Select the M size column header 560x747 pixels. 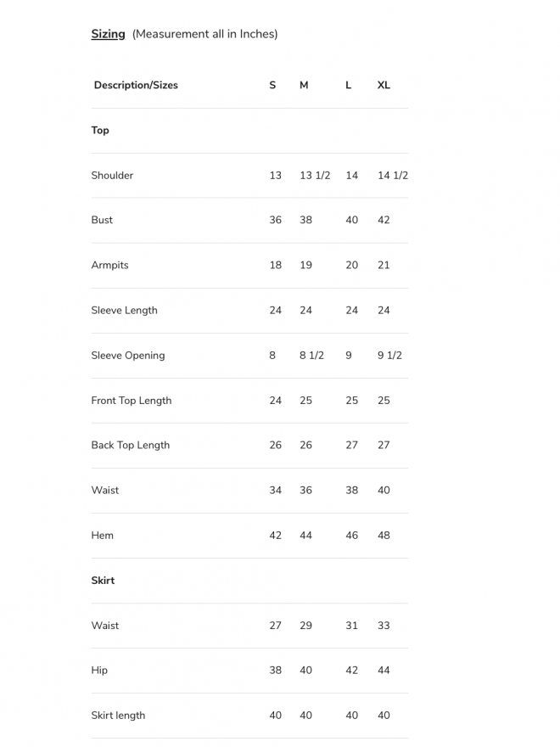(304, 85)
